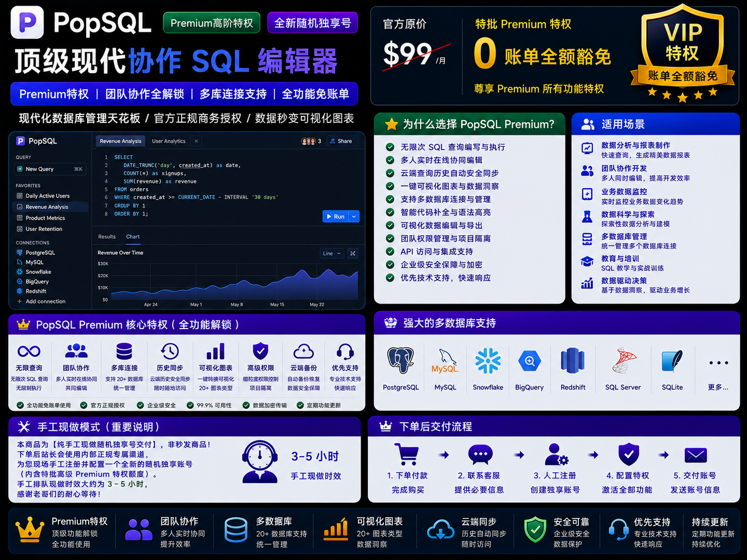Switch to the User Analytics tab
The image size is (747, 560).
click(x=169, y=141)
